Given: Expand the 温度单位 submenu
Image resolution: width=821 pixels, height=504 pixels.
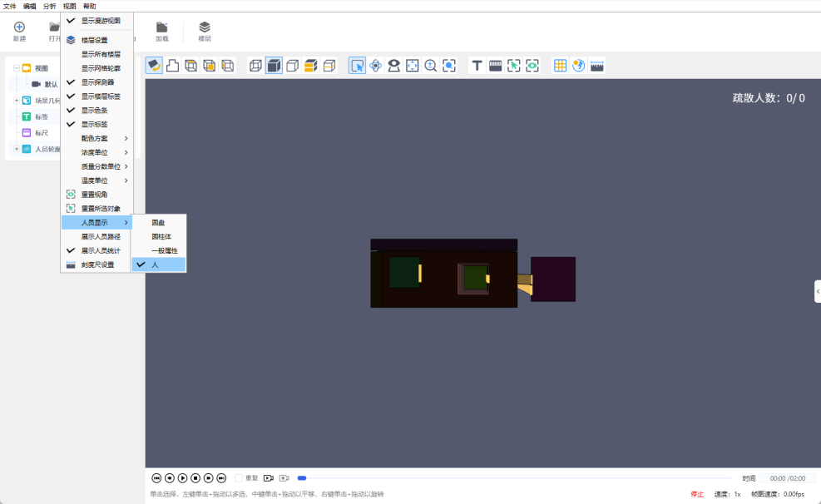Looking at the screenshot, I should coord(96,180).
